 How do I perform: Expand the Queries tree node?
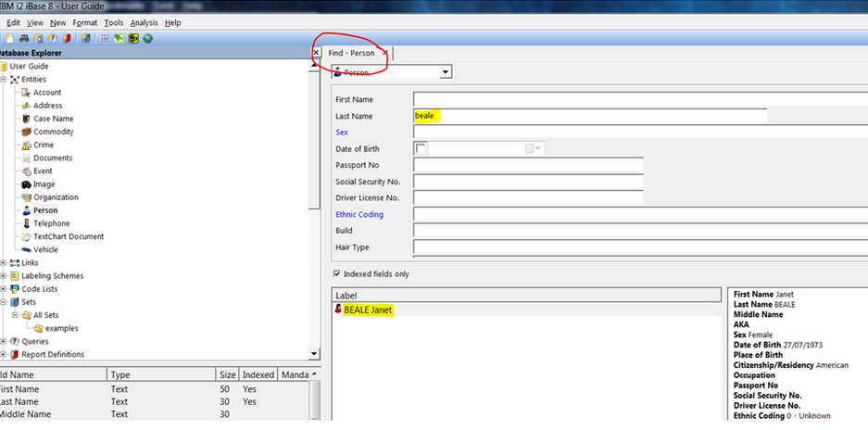click(2, 341)
